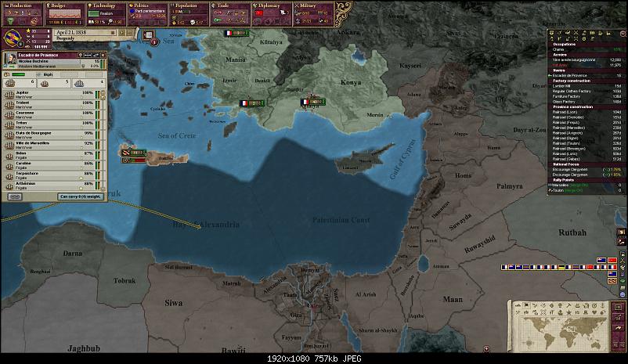Open the main menu button beside minimap

tap(619, 308)
